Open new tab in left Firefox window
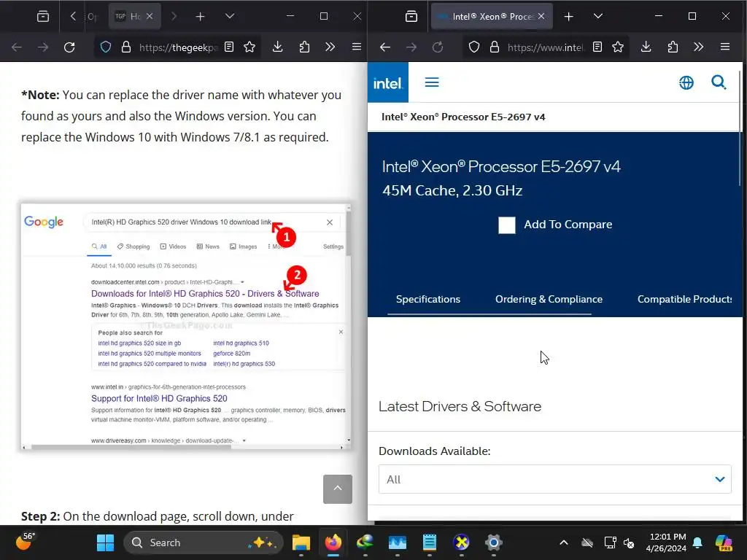This screenshot has height=560, width=747. tap(200, 17)
